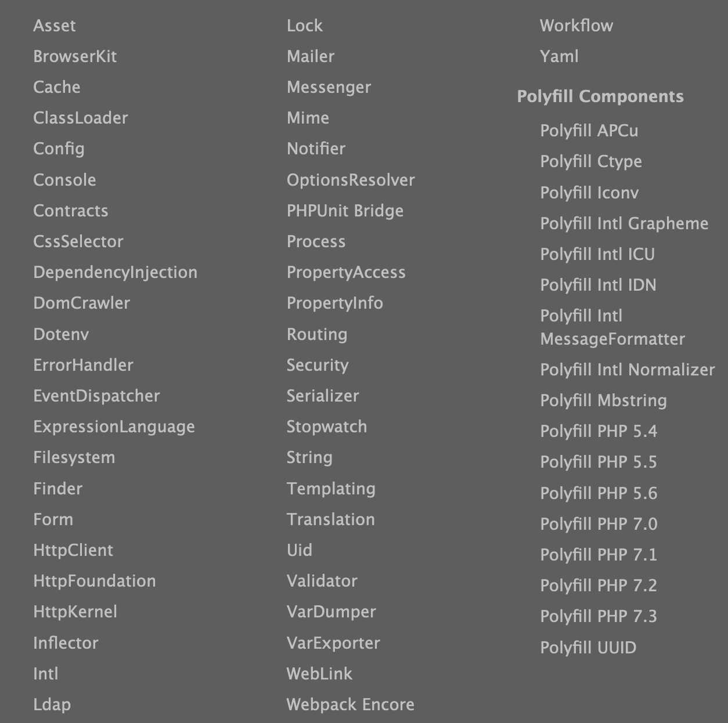Select the HttpClient component
Screen dimensions: 728x723
73,550
